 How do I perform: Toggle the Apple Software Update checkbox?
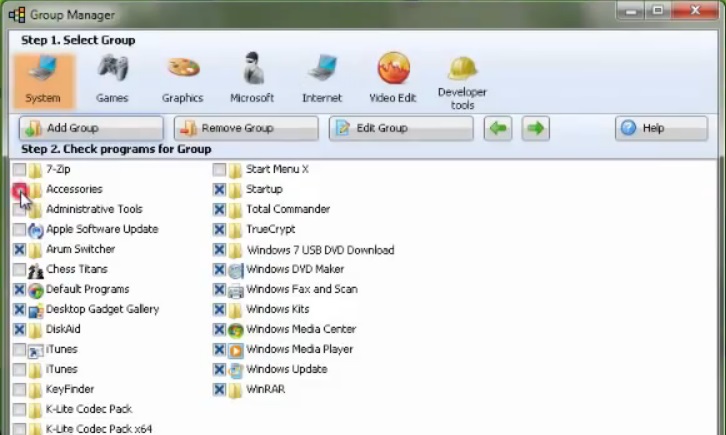point(19,230)
